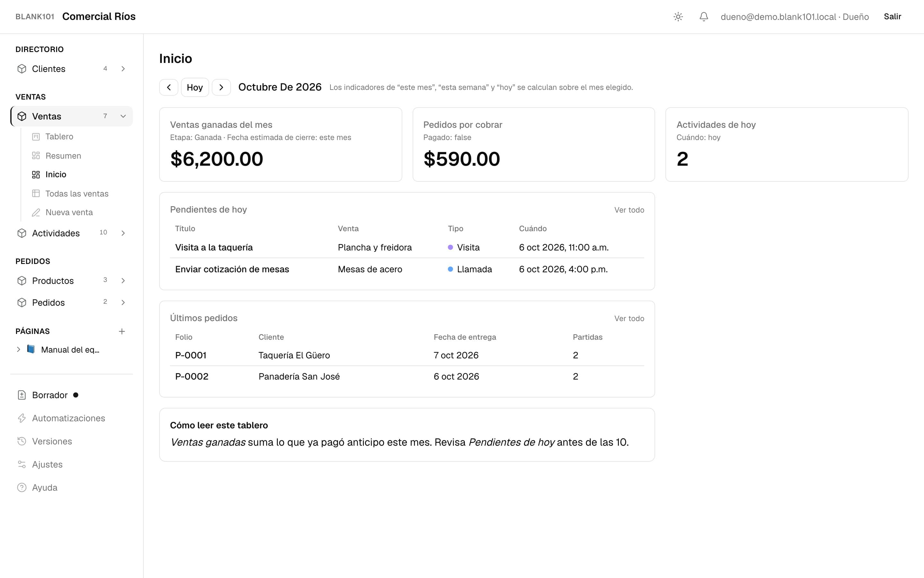
Task: Open Actividades in the sidebar
Action: click(56, 233)
